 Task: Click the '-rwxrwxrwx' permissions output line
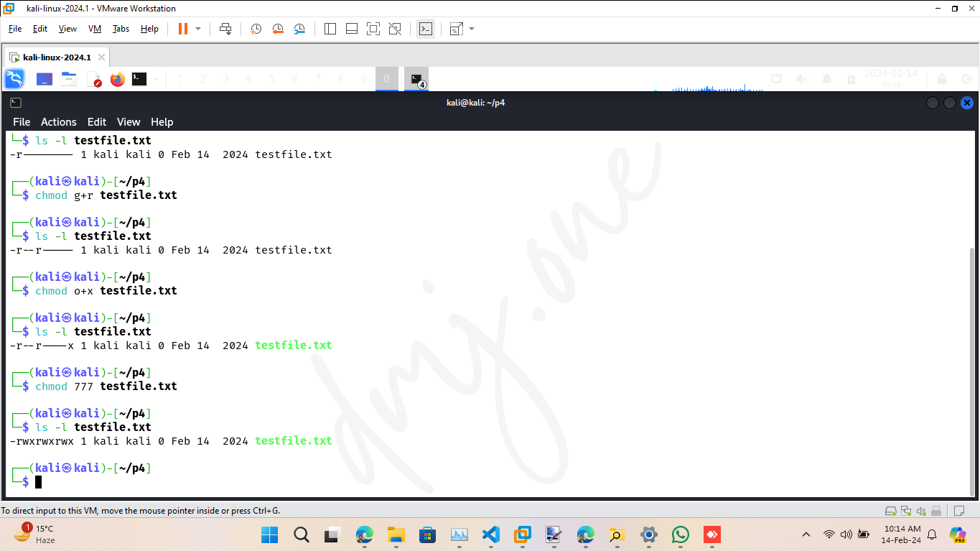(171, 441)
